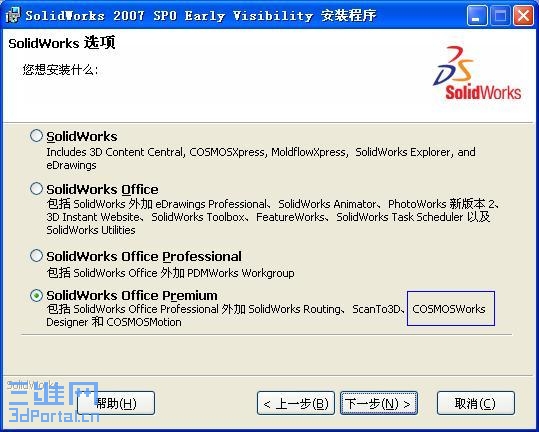Click the 'SolidWorks Office' bold label
The width and height of the screenshot is (539, 432).
click(x=102, y=189)
